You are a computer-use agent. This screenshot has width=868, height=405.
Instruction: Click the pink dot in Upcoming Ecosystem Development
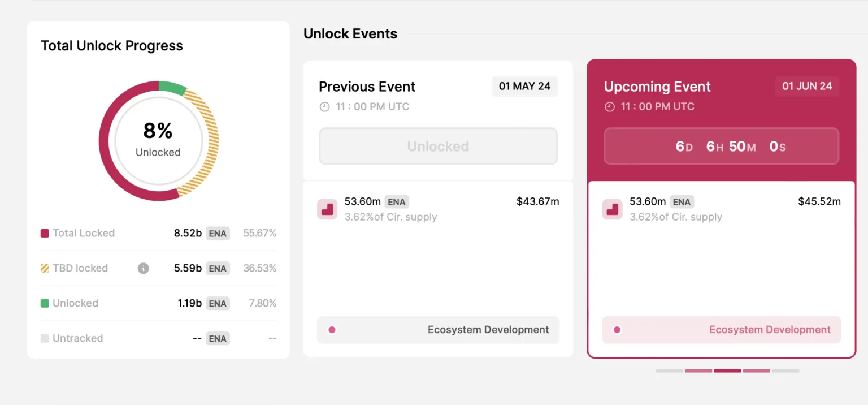pyautogui.click(x=617, y=330)
